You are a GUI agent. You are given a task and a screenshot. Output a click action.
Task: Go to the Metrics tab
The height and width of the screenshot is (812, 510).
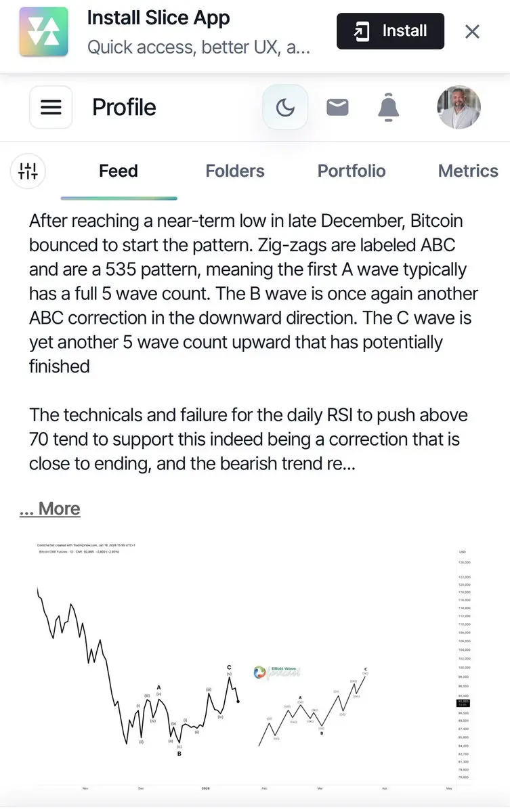[468, 171]
